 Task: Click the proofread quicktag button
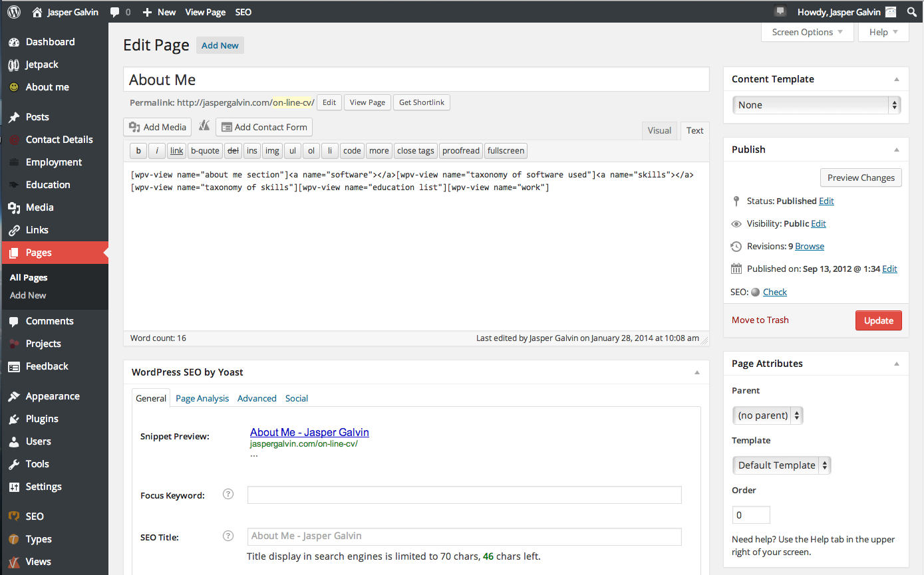point(461,151)
